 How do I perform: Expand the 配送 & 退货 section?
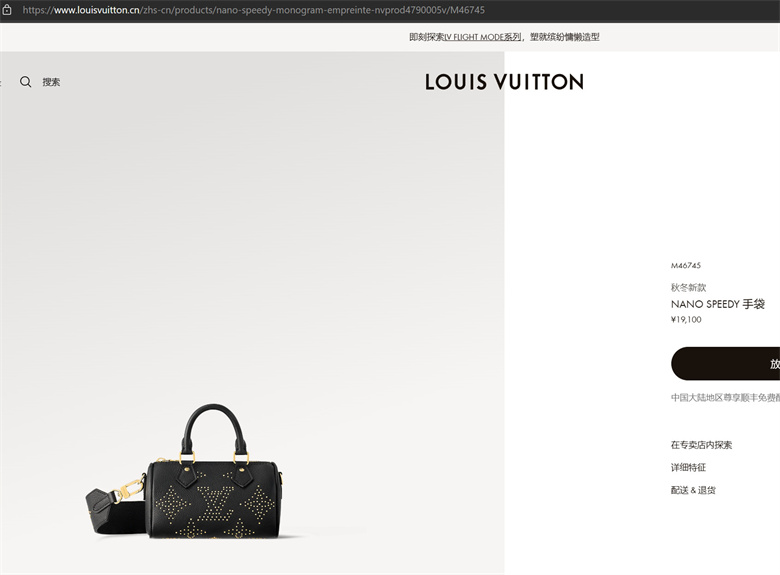(x=693, y=490)
